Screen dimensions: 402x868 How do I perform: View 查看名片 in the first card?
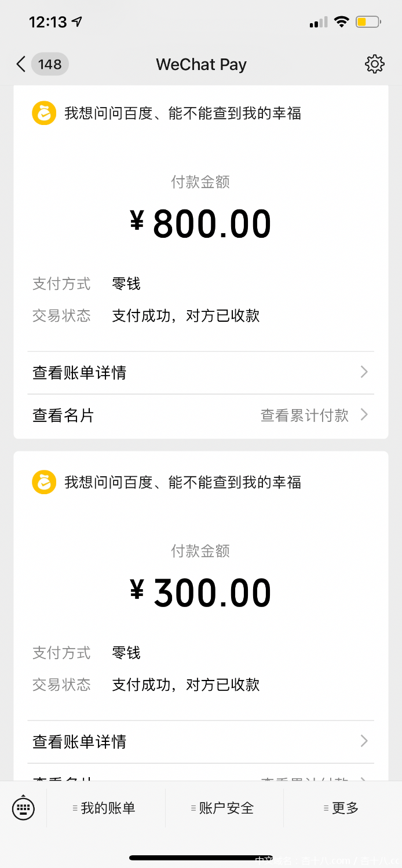(63, 415)
